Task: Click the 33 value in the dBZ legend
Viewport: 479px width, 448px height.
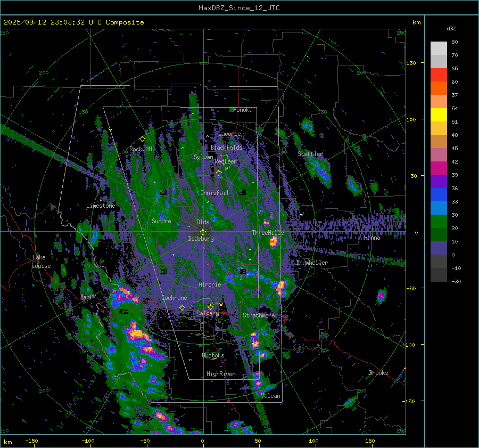Action: pos(455,201)
